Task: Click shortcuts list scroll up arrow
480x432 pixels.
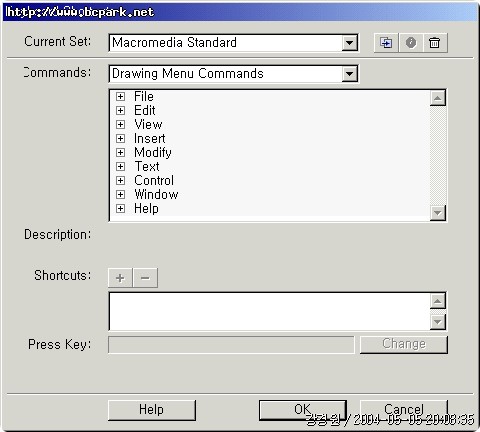Action: click(438, 301)
